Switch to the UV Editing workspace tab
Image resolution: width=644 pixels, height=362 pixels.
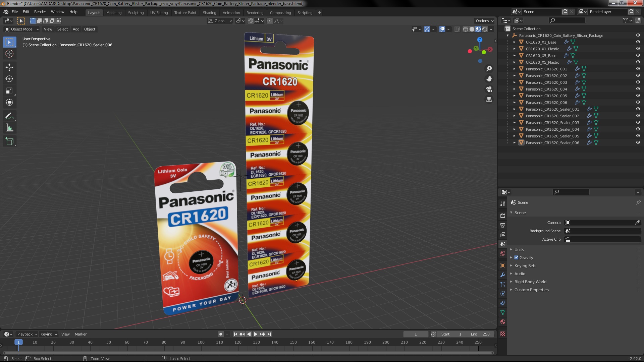tap(159, 13)
